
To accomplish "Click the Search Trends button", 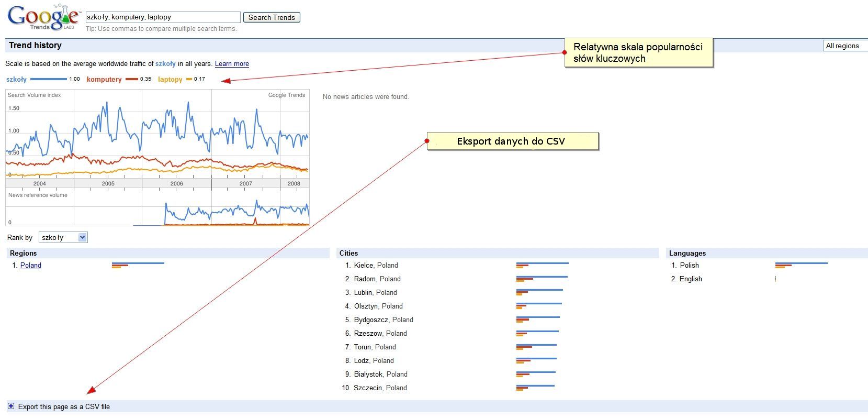I will (272, 17).
